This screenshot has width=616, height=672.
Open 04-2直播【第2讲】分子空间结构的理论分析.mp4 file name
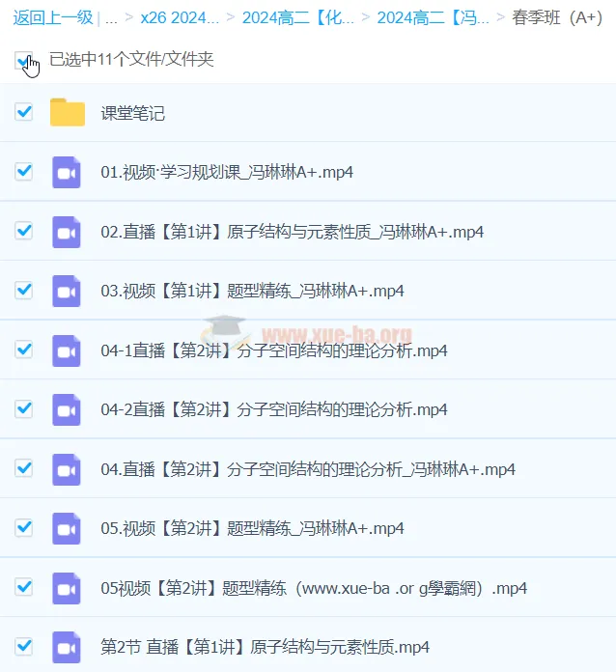click(273, 409)
